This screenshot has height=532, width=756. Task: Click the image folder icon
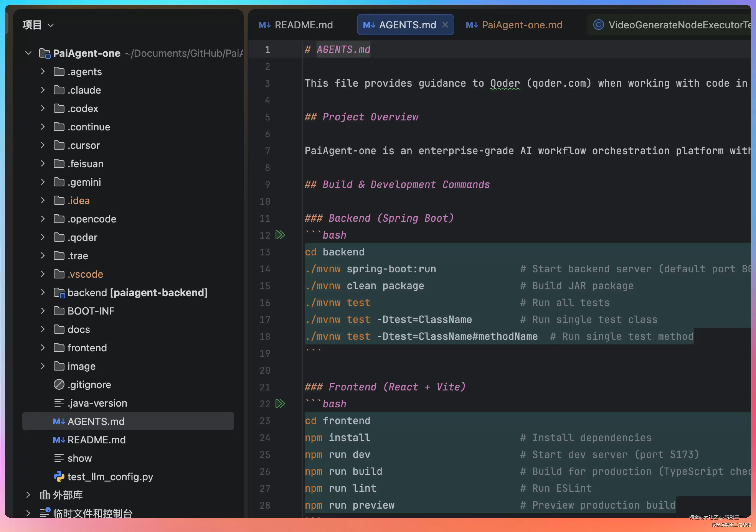[x=59, y=366]
